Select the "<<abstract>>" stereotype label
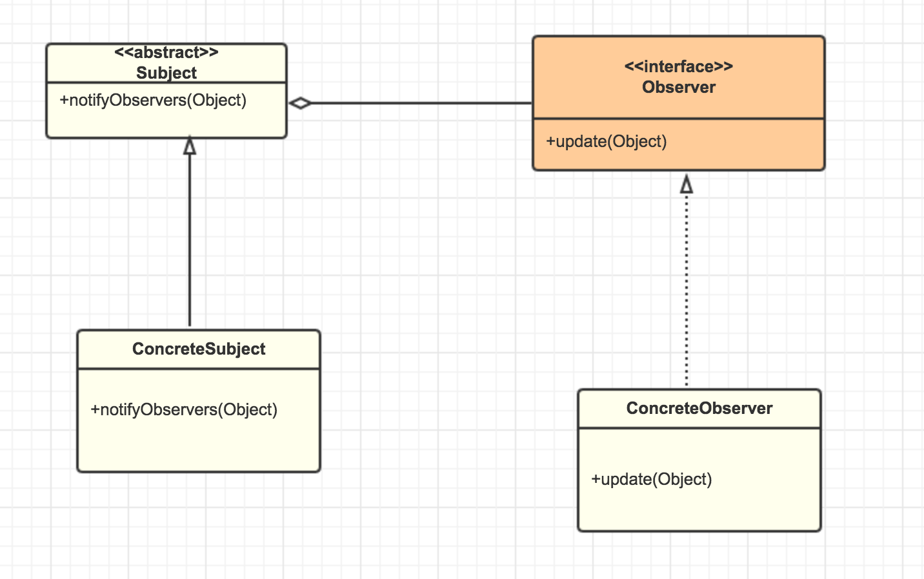 point(166,52)
